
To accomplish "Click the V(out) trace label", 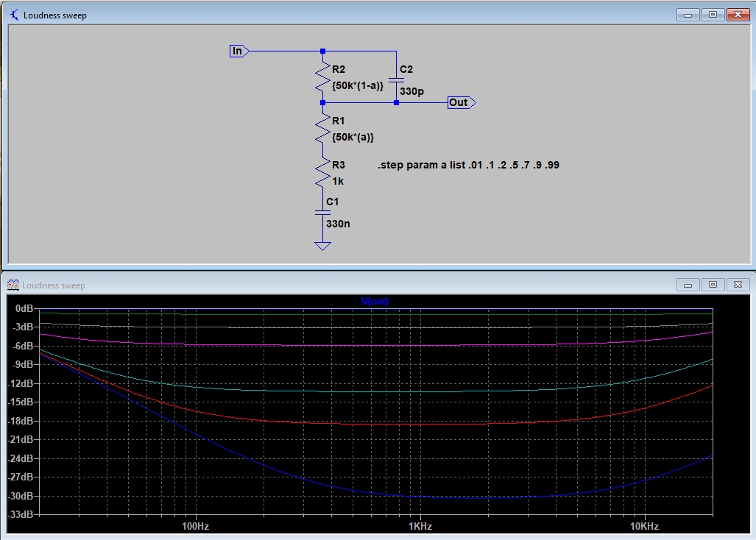I will tap(375, 302).
